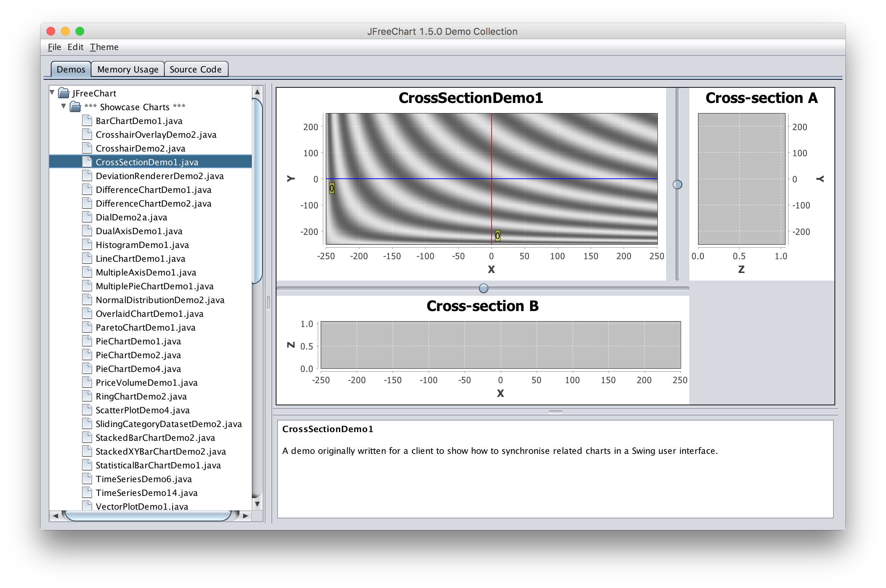Click yellow 0 label near bottom axis
The image size is (886, 588).
coord(497,236)
